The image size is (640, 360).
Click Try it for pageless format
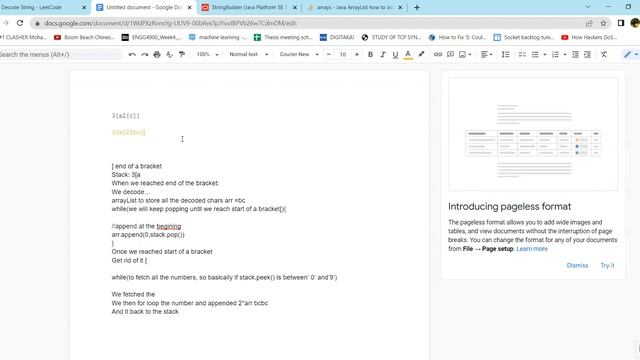(607, 265)
